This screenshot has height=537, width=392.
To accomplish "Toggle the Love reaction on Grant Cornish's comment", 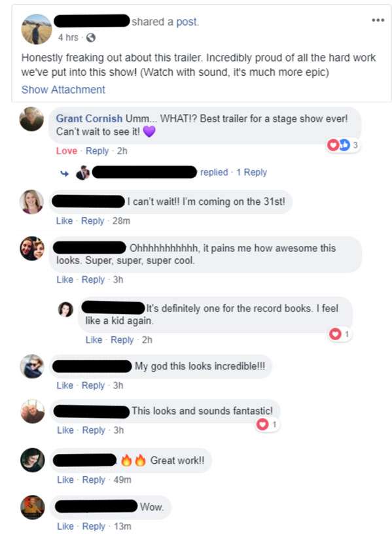I will (67, 151).
